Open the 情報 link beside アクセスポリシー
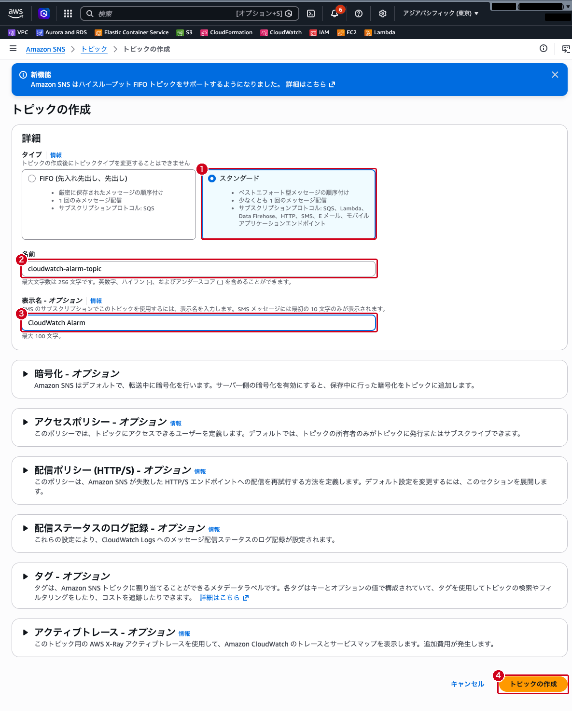The image size is (572, 728). click(x=176, y=424)
